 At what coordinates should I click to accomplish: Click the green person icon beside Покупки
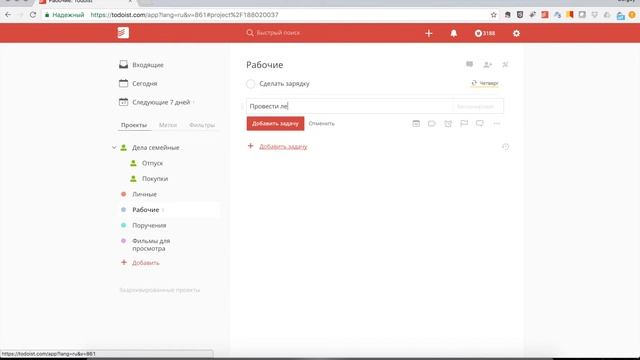[133, 179]
